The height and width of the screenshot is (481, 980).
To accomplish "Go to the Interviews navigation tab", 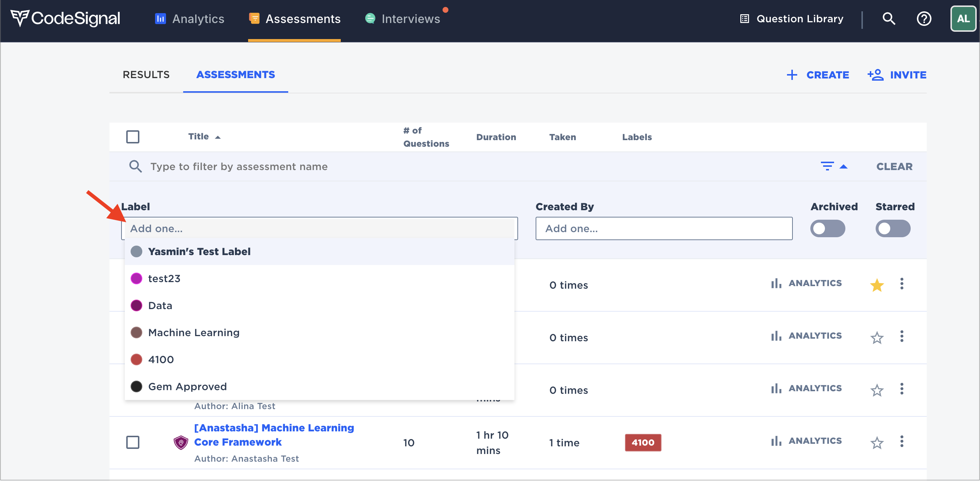I will (402, 19).
